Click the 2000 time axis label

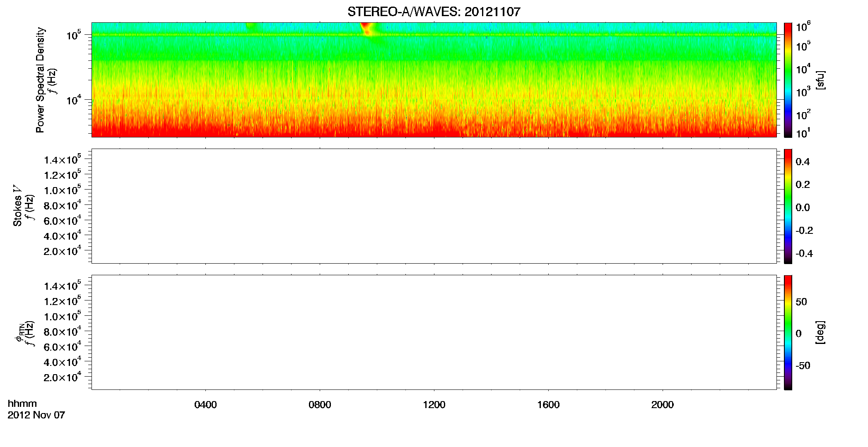click(x=663, y=405)
